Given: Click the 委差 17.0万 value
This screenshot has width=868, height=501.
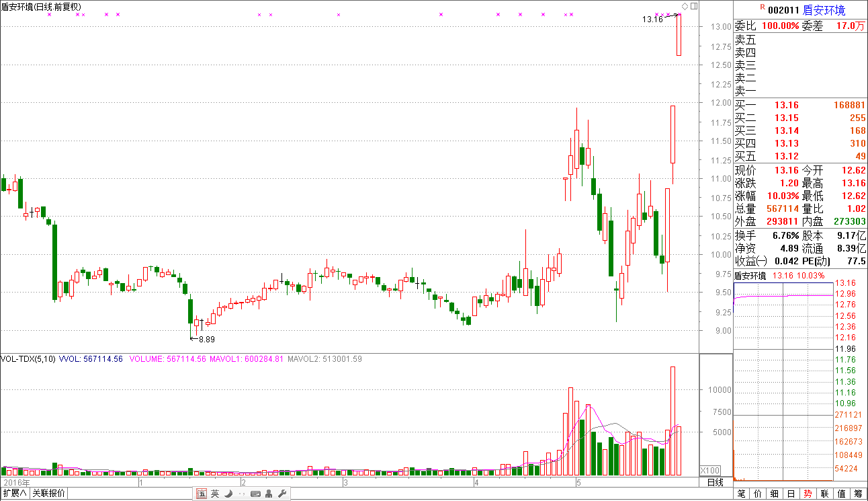Looking at the screenshot, I should tap(850, 26).
